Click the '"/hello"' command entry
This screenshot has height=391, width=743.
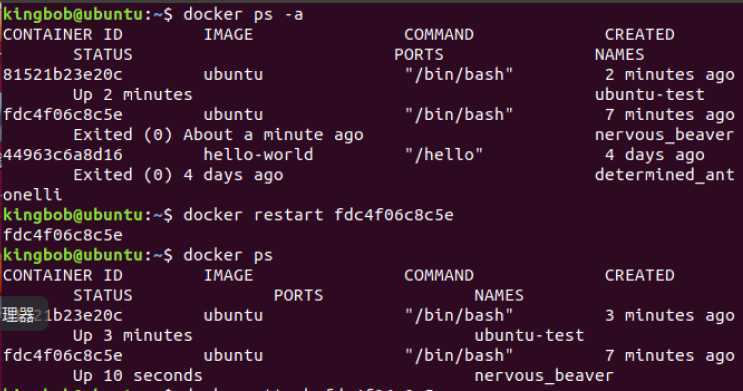pos(444,155)
